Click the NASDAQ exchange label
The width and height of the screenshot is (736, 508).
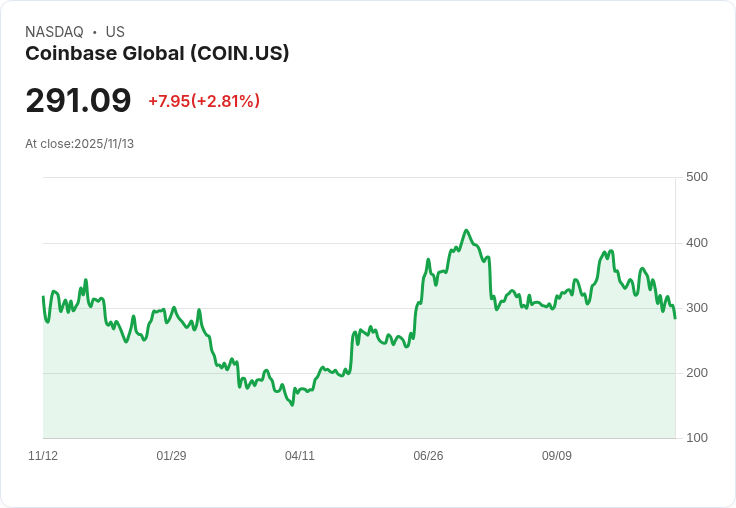click(54, 32)
